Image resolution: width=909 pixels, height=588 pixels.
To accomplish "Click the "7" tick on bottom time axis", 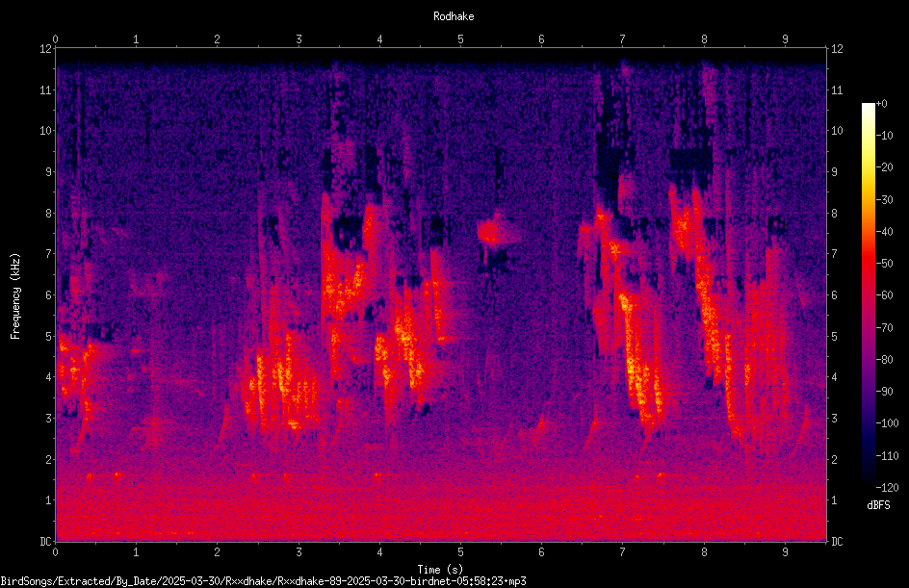I will pos(623,552).
